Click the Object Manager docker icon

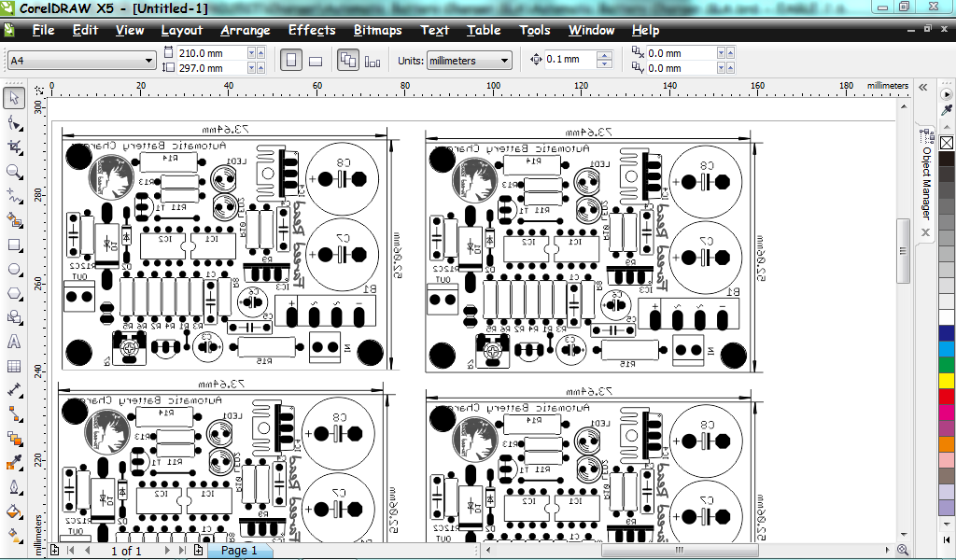point(928,135)
